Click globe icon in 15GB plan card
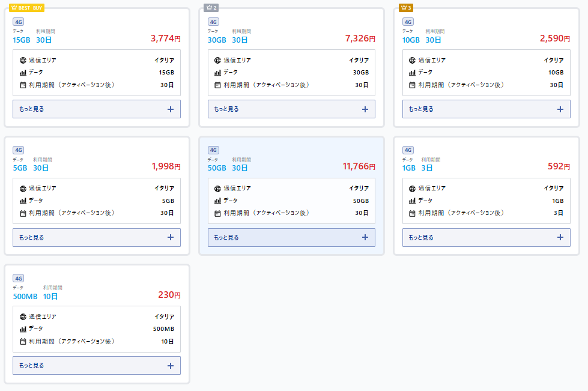The height and width of the screenshot is (391, 588). point(23,60)
